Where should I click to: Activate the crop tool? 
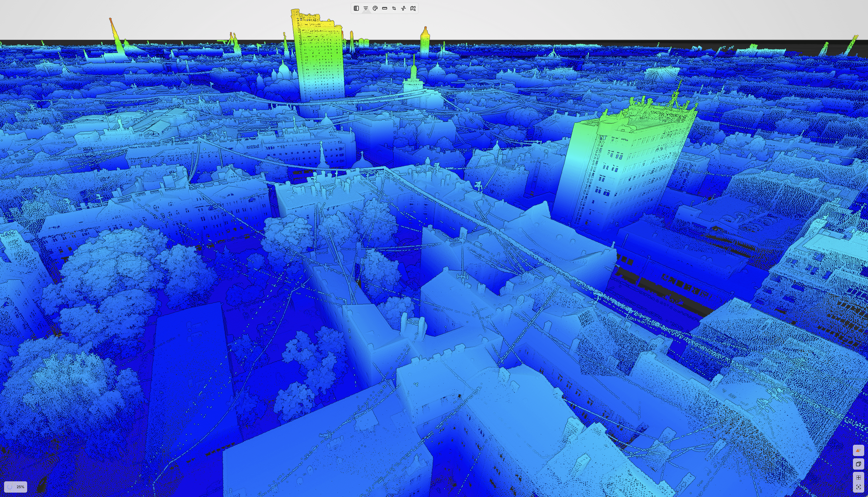point(394,9)
